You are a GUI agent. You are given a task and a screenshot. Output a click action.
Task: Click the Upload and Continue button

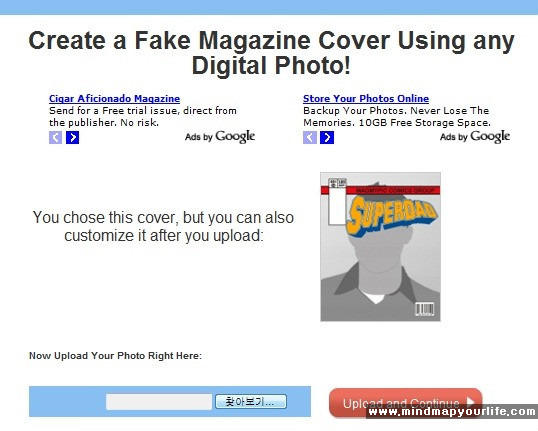(406, 403)
